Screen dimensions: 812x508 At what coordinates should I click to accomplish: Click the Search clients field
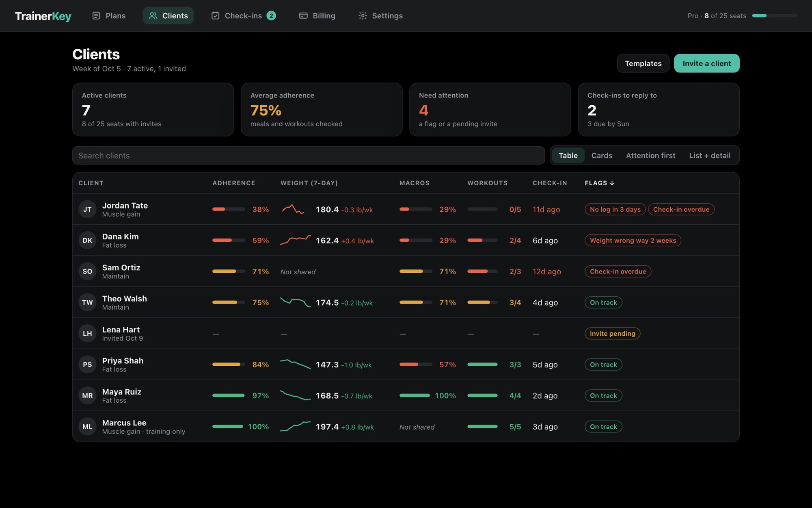pos(309,156)
